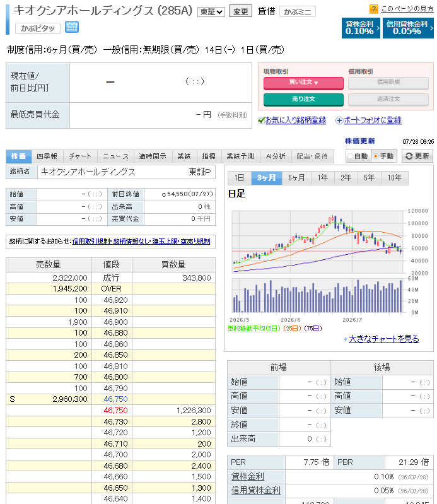
Task: Click buy price 46,700 in order book
Action: click(115, 455)
